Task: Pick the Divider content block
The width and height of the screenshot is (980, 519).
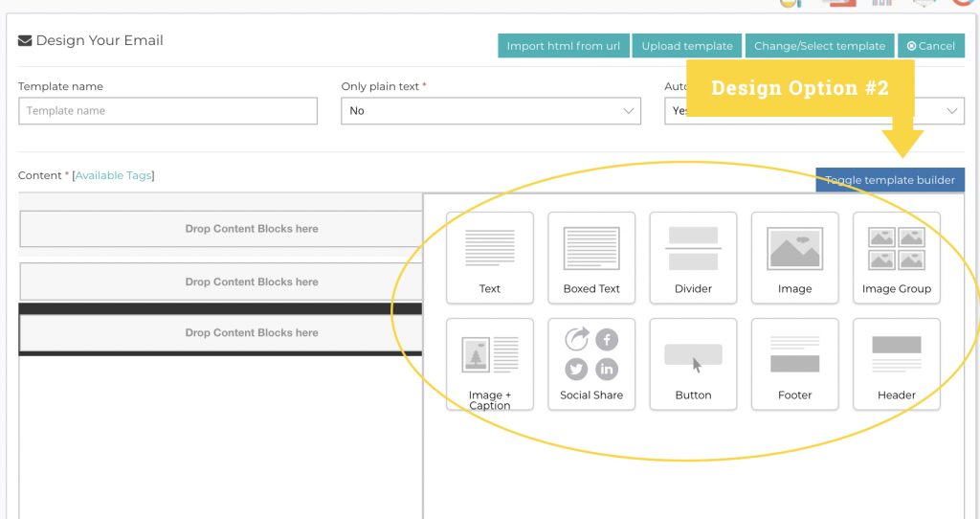Action: click(693, 258)
